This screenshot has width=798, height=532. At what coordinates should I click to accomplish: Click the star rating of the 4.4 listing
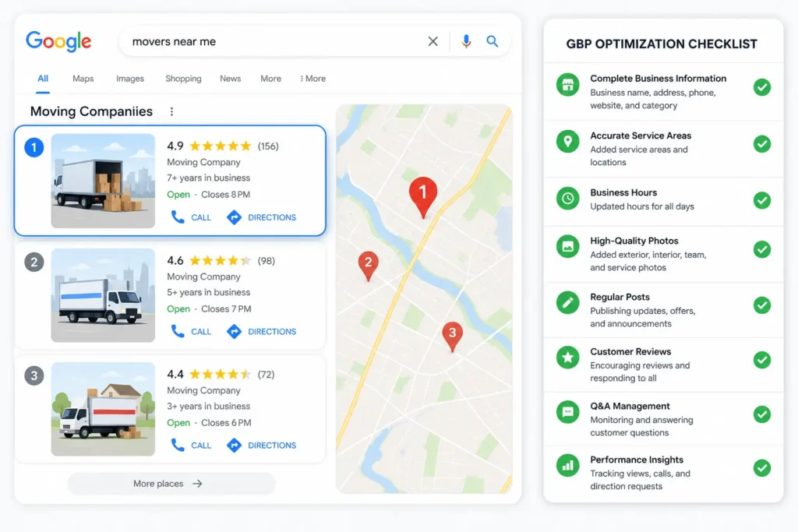tap(221, 375)
